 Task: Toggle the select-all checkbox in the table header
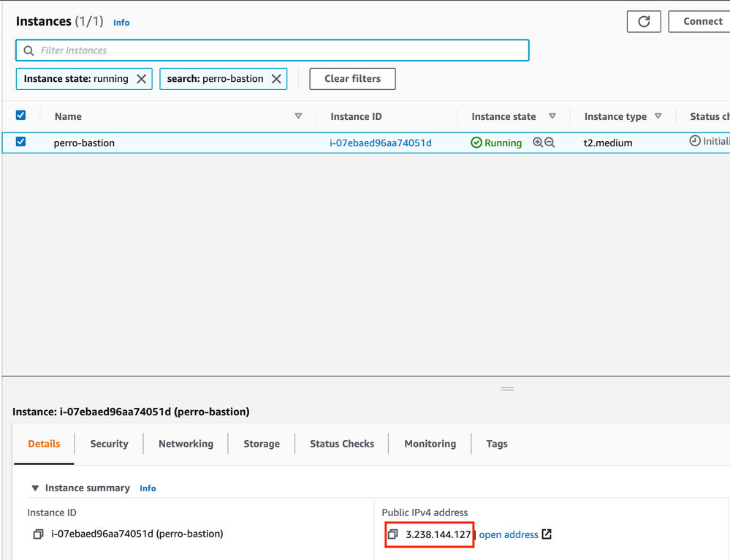(x=21, y=115)
